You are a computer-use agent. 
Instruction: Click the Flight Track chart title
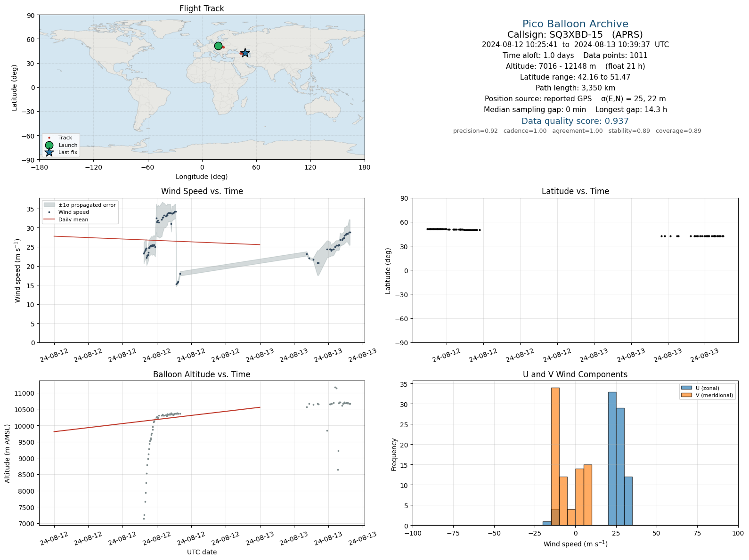point(202,8)
